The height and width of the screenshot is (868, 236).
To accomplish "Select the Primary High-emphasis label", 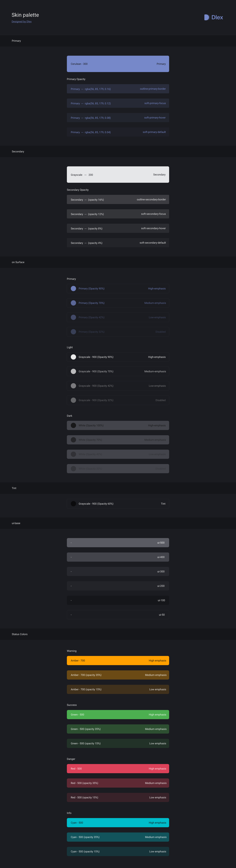I will click(x=157, y=289).
